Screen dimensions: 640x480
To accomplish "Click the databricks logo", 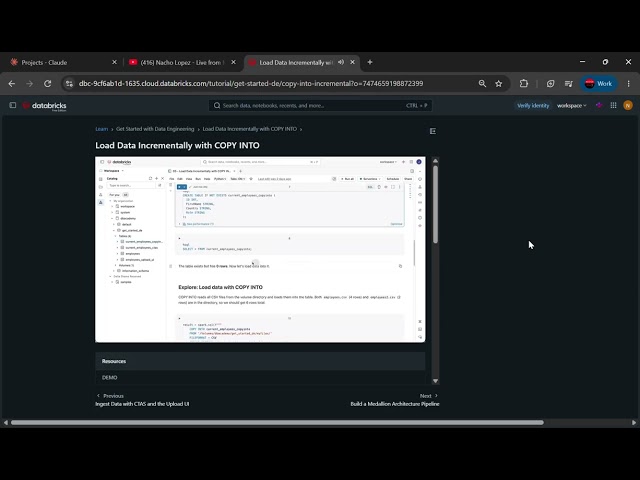I will click(x=44, y=106).
